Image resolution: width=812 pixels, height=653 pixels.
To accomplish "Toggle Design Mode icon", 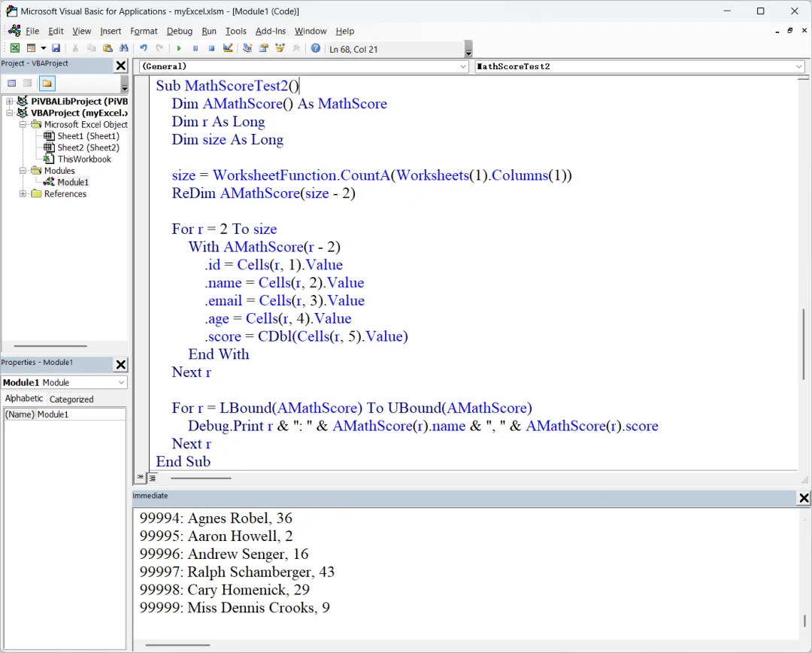I will [228, 48].
